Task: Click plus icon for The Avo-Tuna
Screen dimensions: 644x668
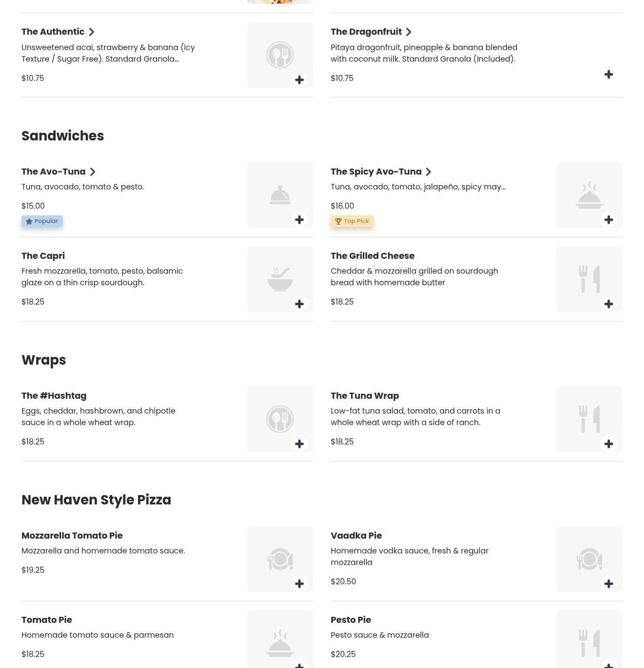Action: click(299, 220)
